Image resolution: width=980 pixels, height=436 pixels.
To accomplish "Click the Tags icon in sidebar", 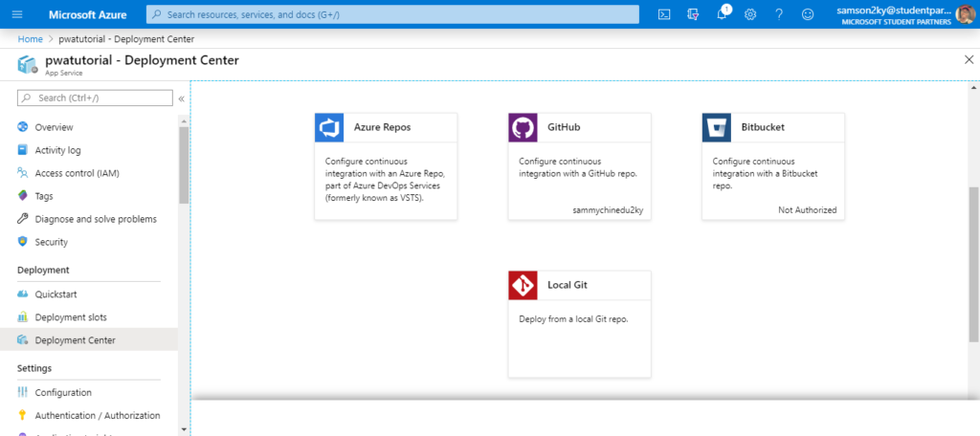I will pyautogui.click(x=23, y=196).
